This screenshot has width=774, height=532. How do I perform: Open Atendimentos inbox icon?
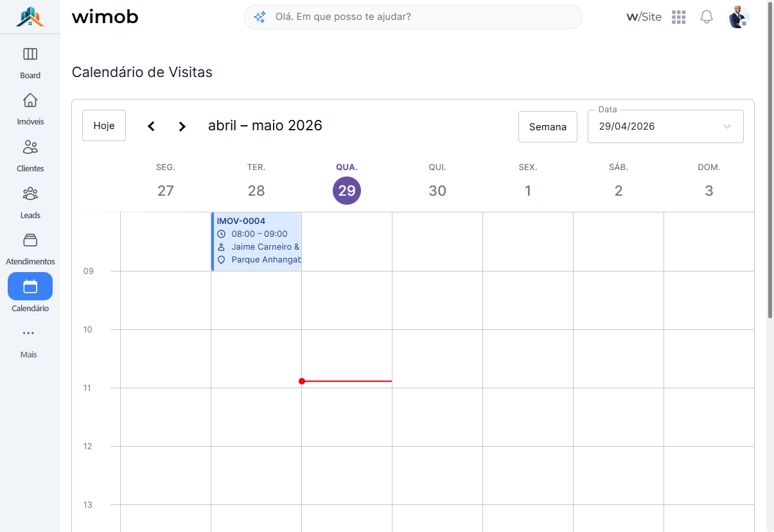[30, 240]
